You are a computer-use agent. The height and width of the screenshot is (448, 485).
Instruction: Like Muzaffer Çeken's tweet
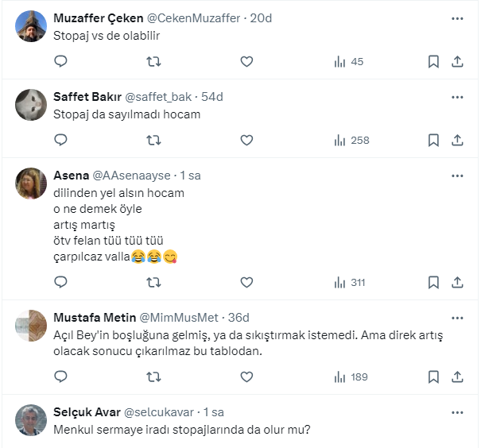(246, 61)
